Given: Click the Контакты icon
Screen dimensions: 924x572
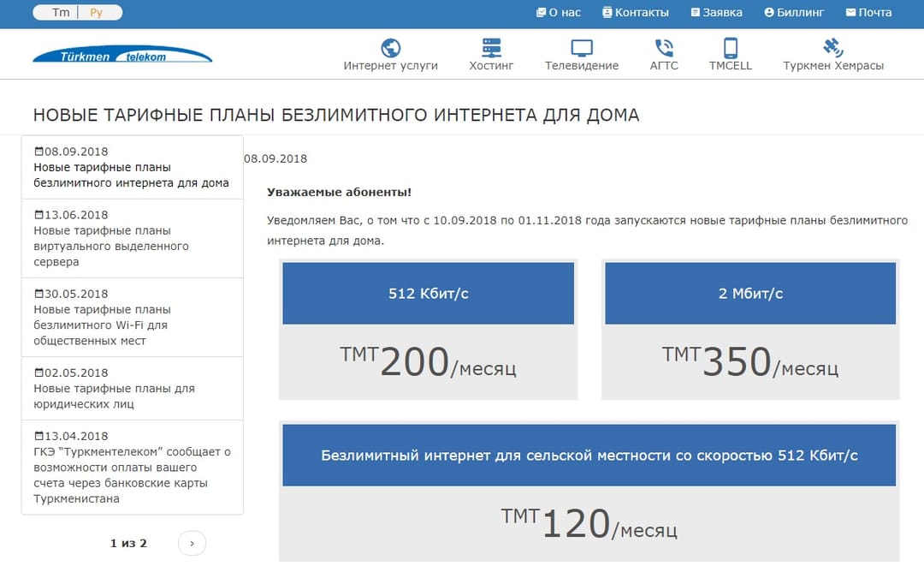Looking at the screenshot, I should point(607,12).
